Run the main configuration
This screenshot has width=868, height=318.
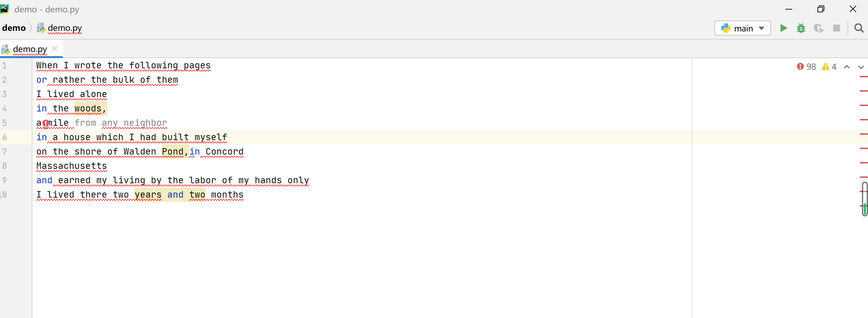784,28
